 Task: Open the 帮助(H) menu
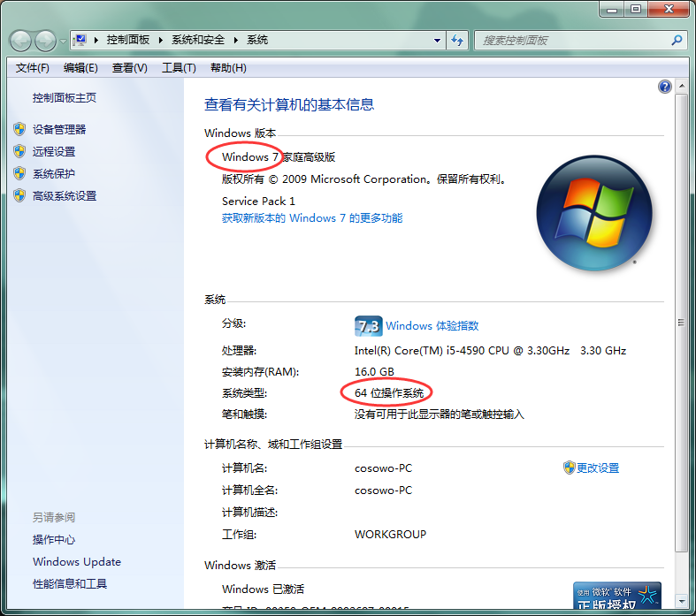coord(228,68)
